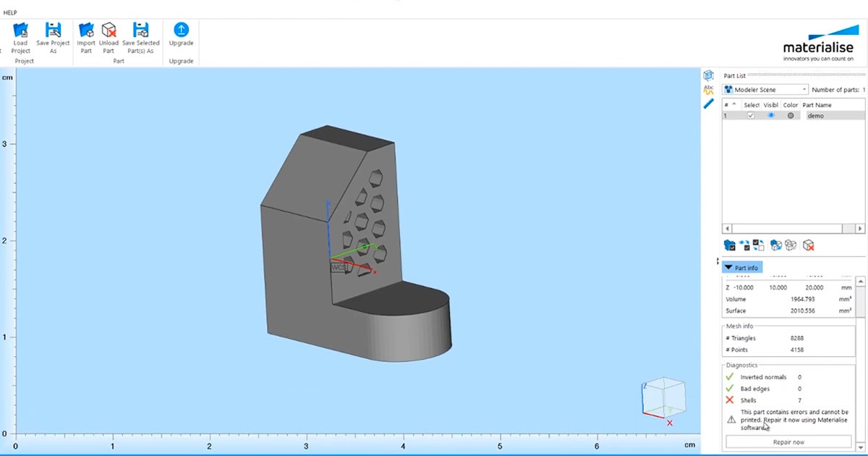Screen dimensions: 868x456
Task: Click the red X next to Shells
Action: click(x=730, y=400)
